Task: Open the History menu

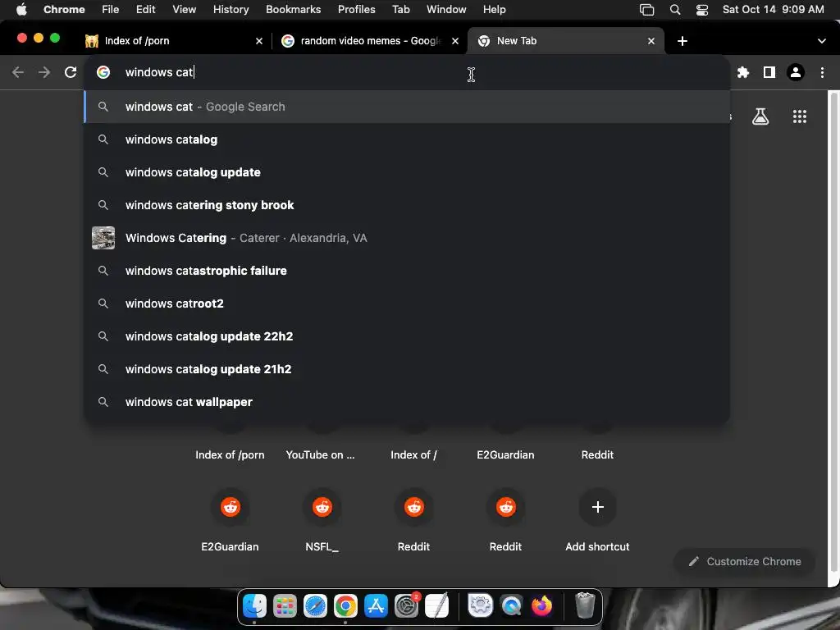Action: click(x=231, y=10)
